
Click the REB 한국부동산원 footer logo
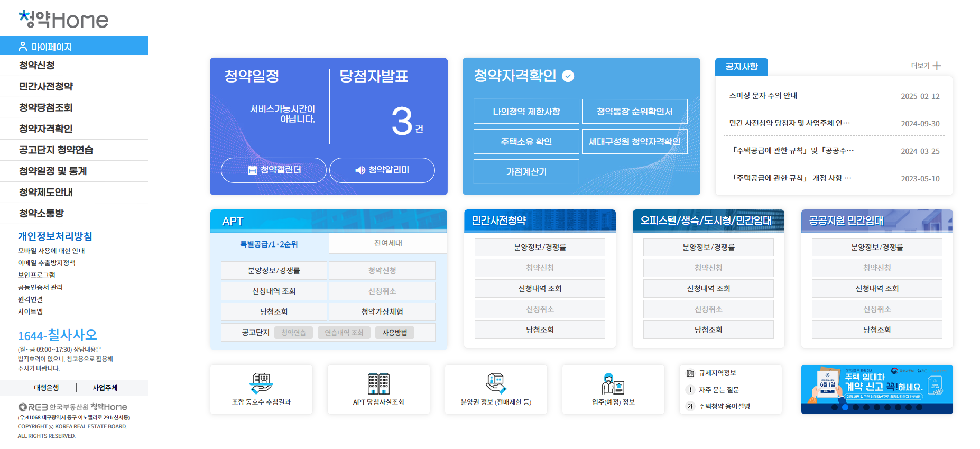point(72,407)
